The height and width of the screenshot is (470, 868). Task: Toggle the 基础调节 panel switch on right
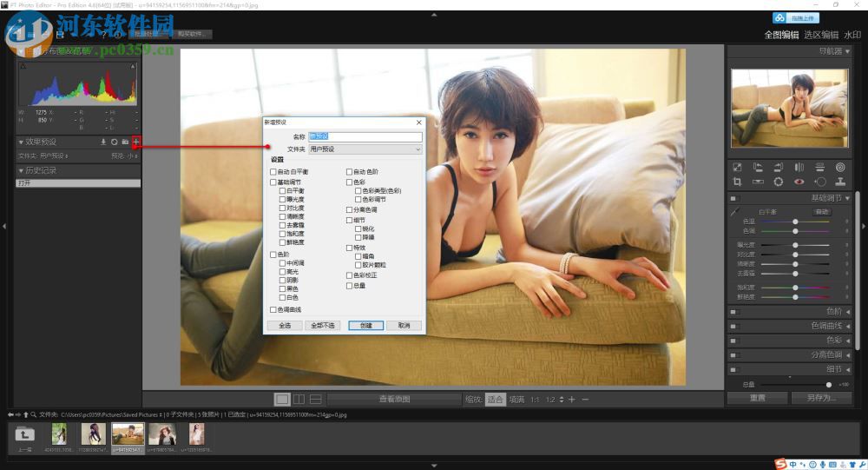pyautogui.click(x=733, y=198)
